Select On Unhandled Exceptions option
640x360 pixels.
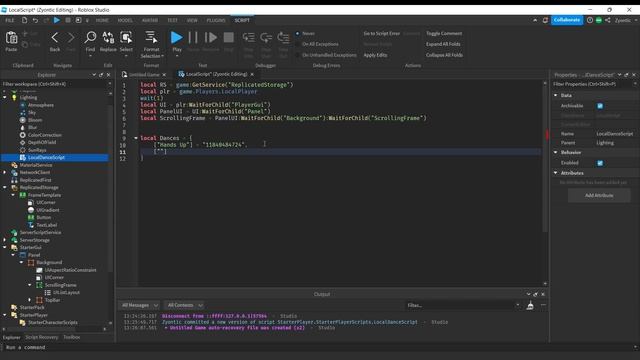(298, 55)
